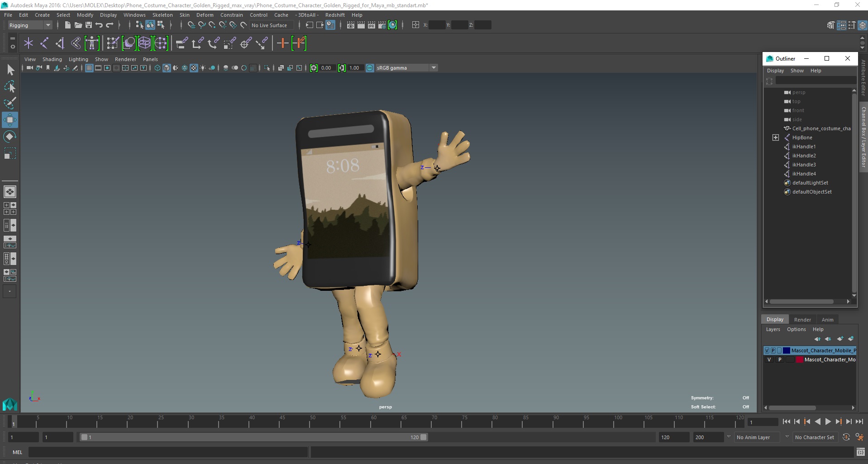Screen dimensions: 868x464
Task: Click the New Scene icon
Action: [67, 25]
